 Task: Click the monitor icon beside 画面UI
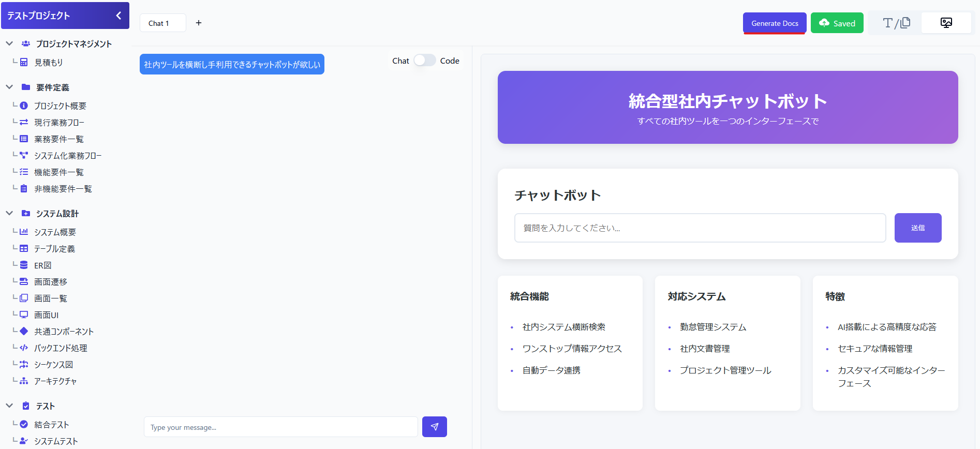[24, 315]
